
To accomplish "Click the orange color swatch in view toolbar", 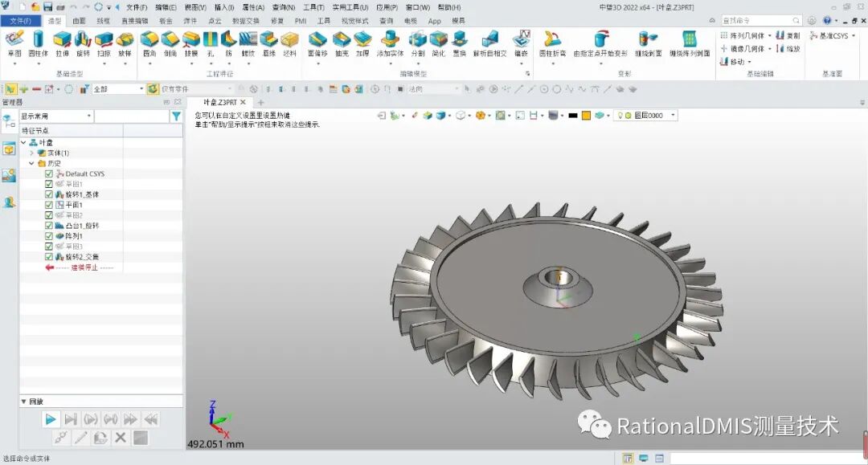I will pyautogui.click(x=586, y=116).
